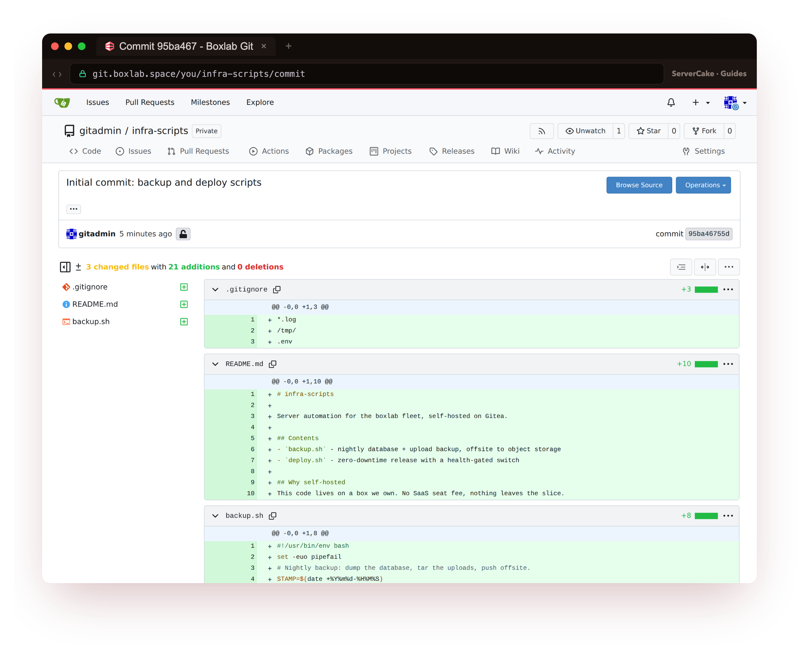Open the notifications bell
The image size is (812, 660).
tap(671, 103)
